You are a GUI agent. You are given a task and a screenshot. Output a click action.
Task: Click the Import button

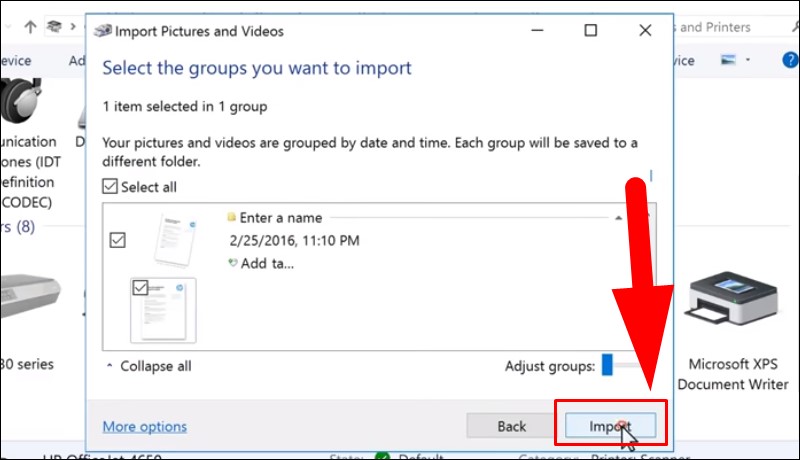pyautogui.click(x=610, y=426)
